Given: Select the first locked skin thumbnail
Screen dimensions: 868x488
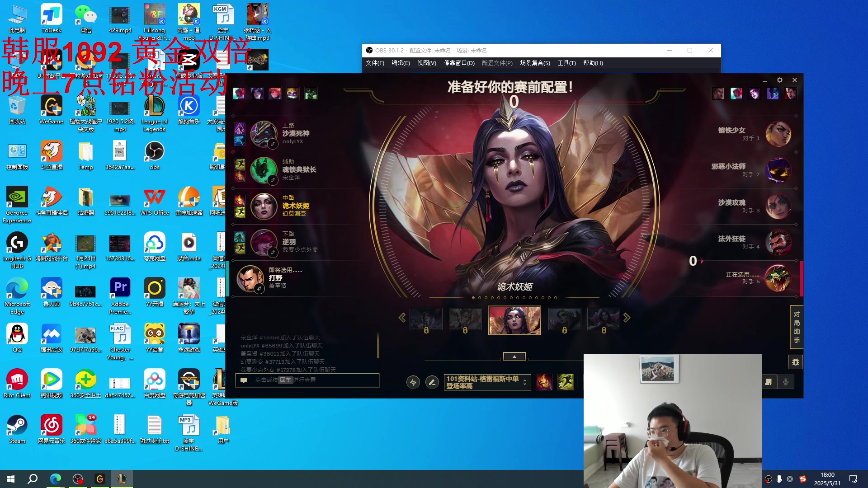Looking at the screenshot, I should [x=426, y=320].
